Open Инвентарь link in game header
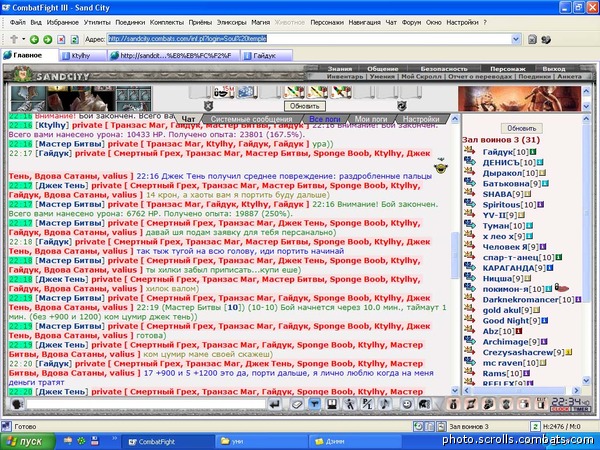Viewport: 600px width, 450px height. (345, 77)
